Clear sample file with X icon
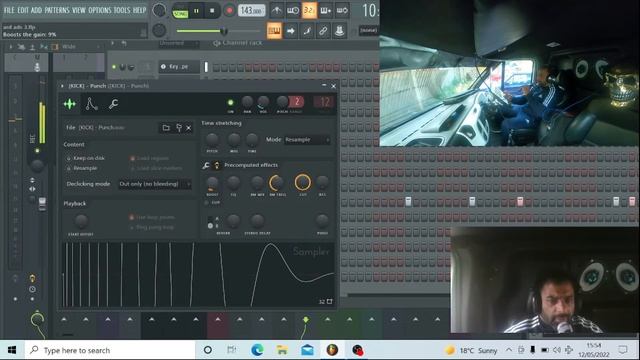The height and width of the screenshot is (360, 640). pos(189,128)
